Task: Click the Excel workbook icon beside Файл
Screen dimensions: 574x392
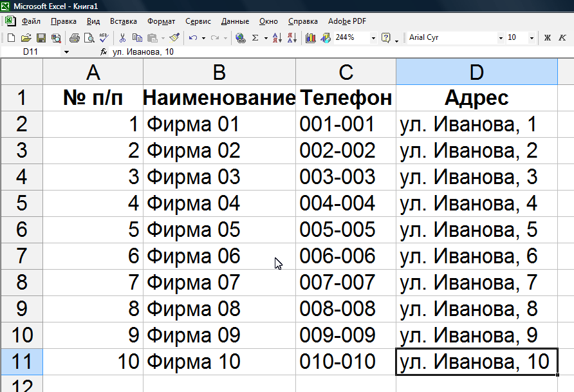Action: [x=10, y=21]
